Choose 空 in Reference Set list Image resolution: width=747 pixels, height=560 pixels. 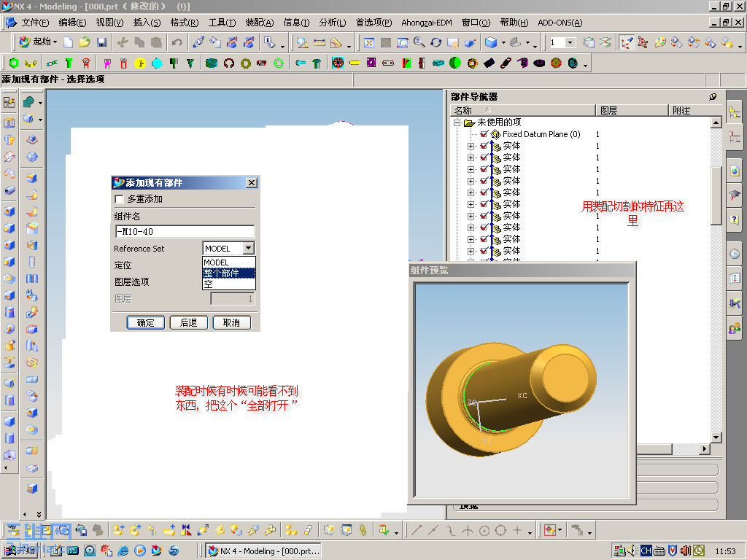point(228,284)
